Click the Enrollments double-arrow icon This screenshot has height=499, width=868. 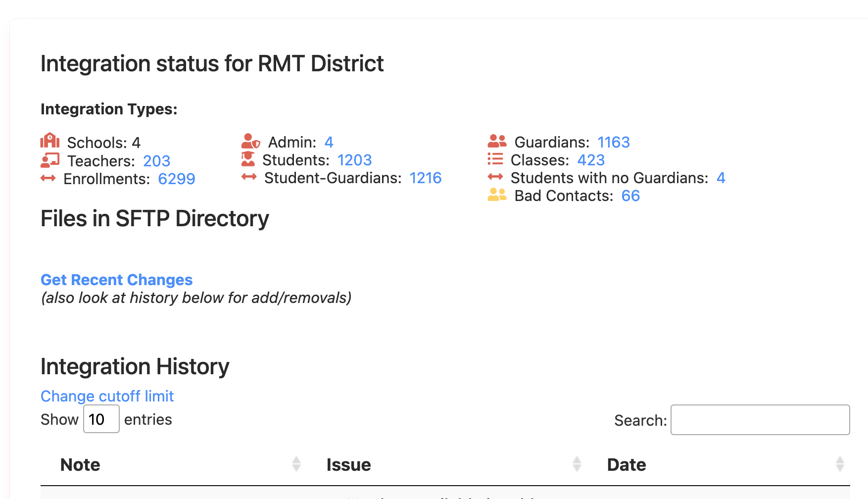pyautogui.click(x=48, y=178)
